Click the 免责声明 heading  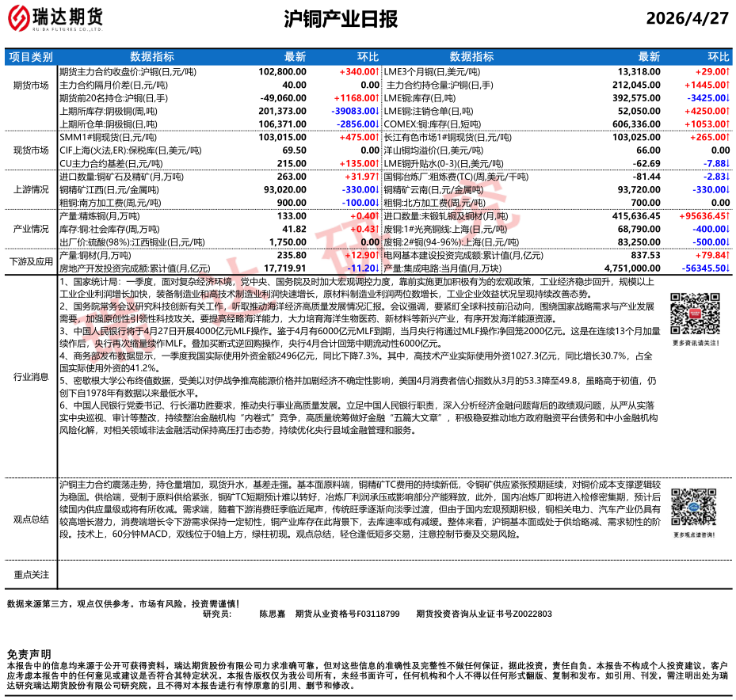pos(29,654)
